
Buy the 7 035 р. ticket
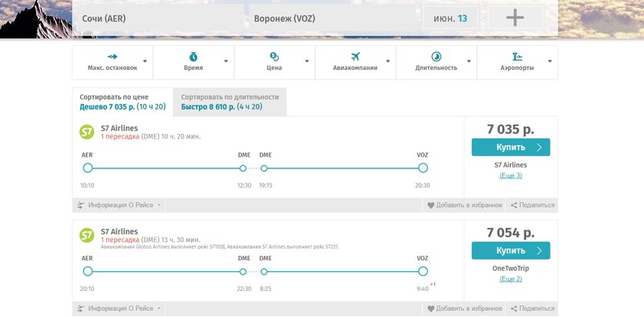(x=510, y=147)
